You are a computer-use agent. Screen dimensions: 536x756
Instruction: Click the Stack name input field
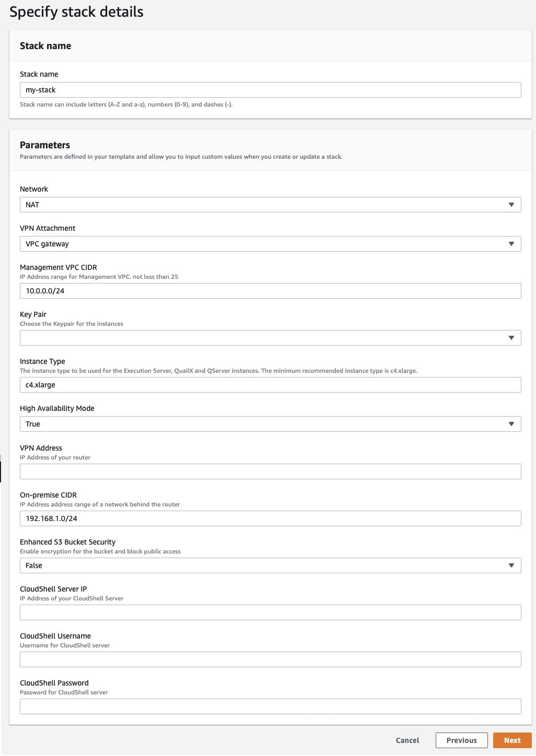coord(270,90)
